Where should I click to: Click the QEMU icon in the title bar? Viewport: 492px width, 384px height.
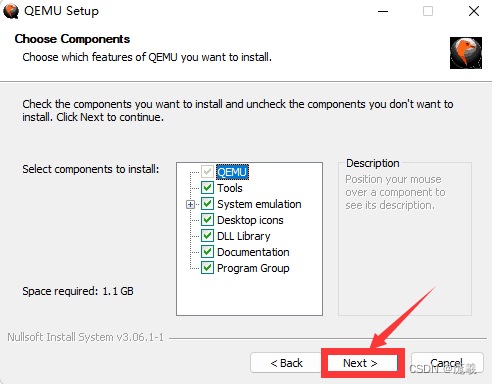pyautogui.click(x=11, y=11)
